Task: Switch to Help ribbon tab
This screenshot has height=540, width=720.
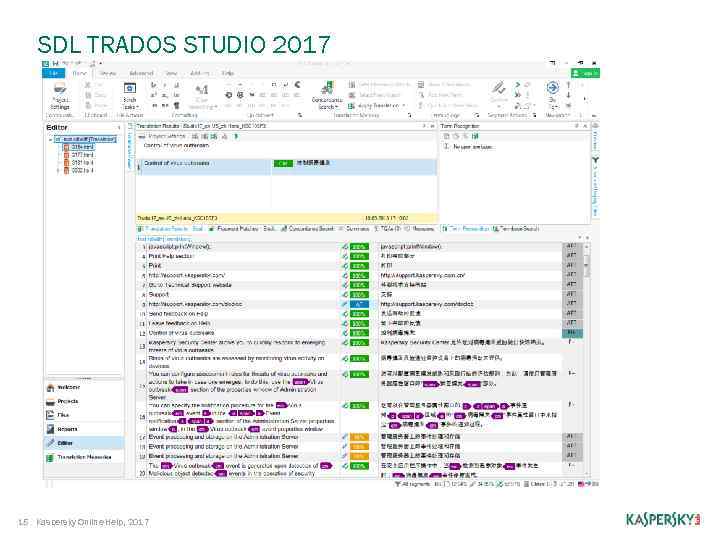Action: tap(228, 73)
